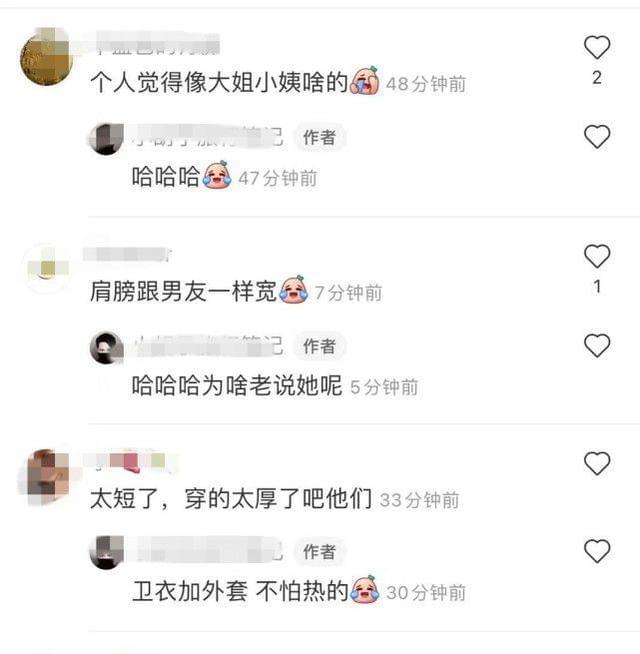This screenshot has width=640, height=654.
Task: Reply to comment 个人觉得像大姐小姨啥的
Action: pyautogui.click(x=219, y=82)
